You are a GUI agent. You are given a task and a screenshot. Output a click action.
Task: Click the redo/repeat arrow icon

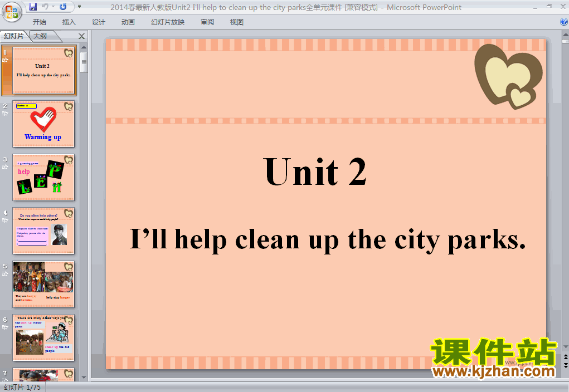(63, 7)
